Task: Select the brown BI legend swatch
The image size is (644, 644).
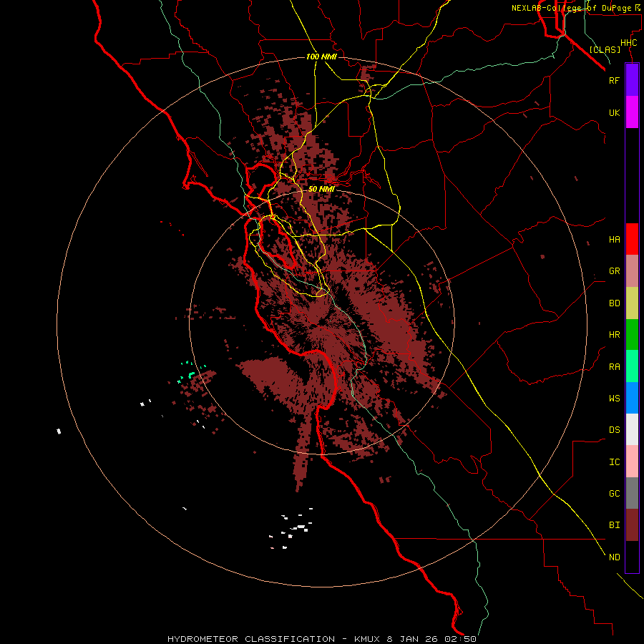Action: tap(632, 525)
